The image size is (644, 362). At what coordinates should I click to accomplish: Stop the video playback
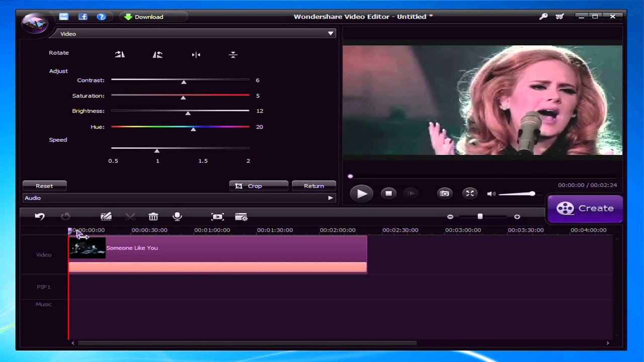point(388,193)
